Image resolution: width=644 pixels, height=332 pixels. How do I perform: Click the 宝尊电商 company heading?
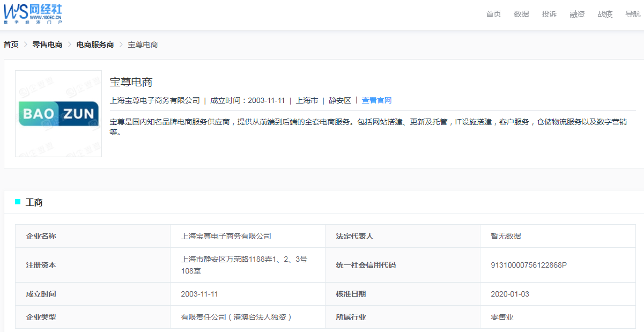click(x=131, y=82)
